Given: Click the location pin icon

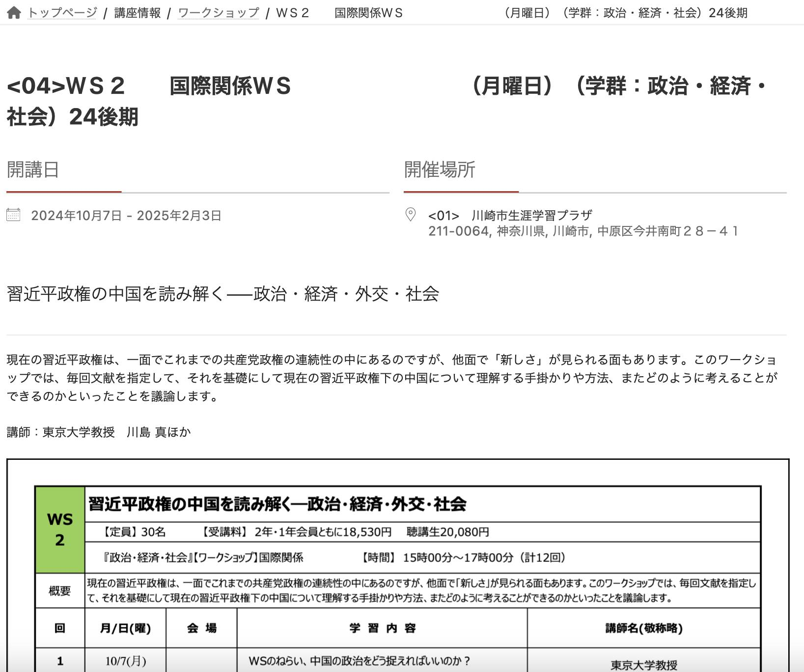Looking at the screenshot, I should point(410,215).
